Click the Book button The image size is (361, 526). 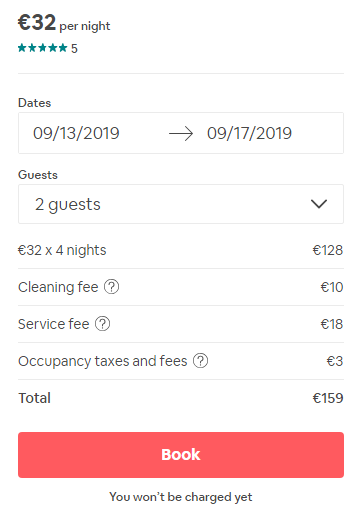pos(181,455)
